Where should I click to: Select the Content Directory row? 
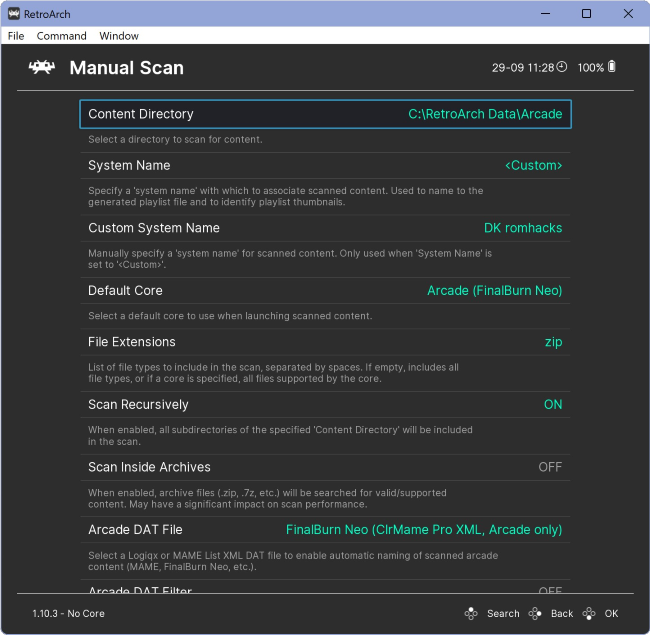click(325, 114)
